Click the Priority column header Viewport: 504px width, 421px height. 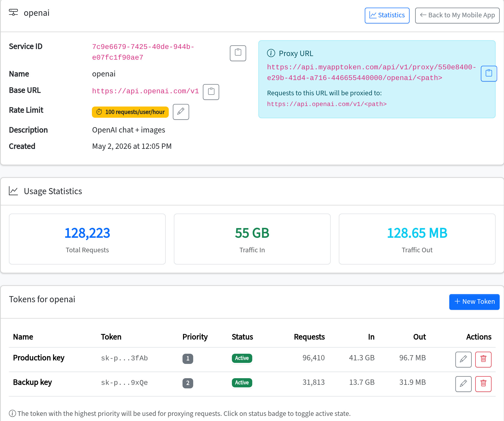195,337
